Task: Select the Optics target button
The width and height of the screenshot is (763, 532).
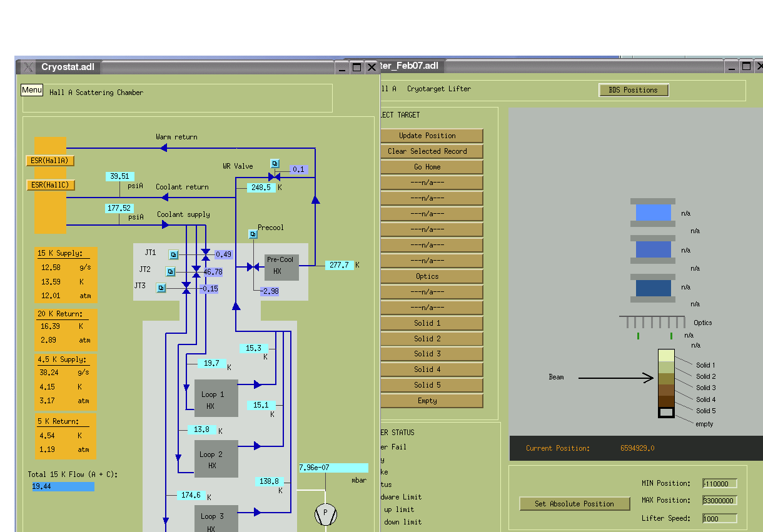Action: tap(432, 276)
